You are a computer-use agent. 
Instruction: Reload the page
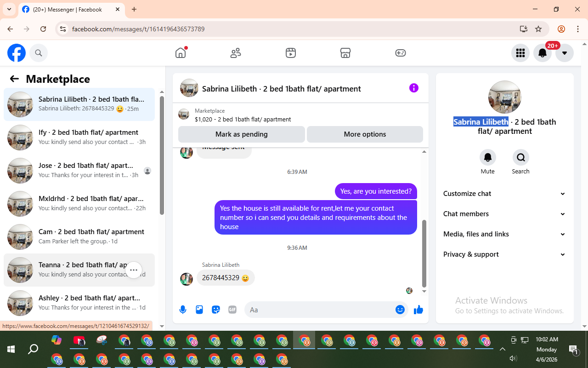tap(43, 29)
